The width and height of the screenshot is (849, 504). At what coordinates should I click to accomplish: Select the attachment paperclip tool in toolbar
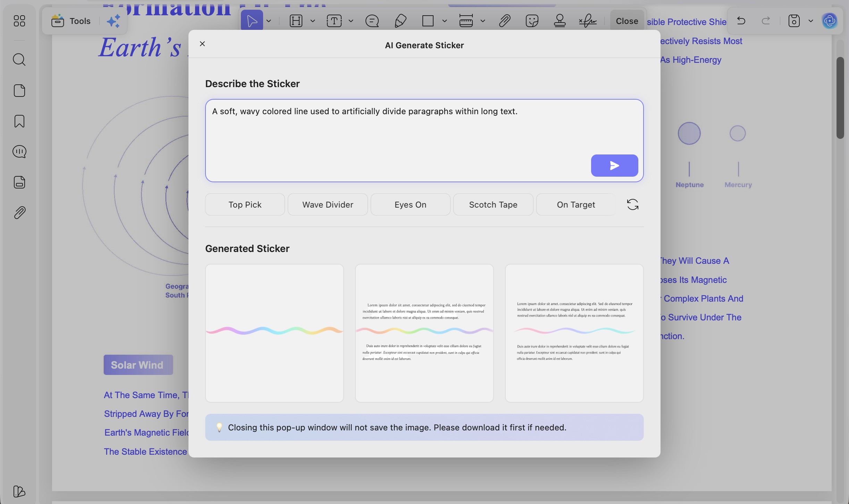coord(504,21)
